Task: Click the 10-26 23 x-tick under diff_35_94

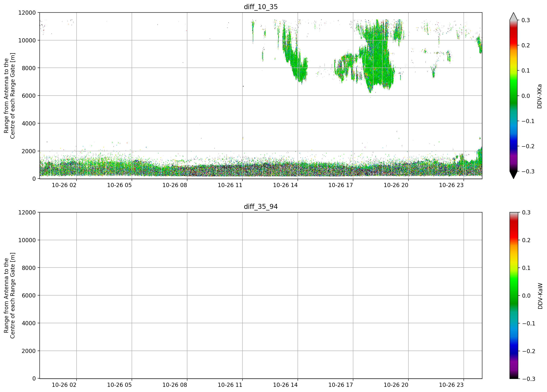Action: pos(451,385)
